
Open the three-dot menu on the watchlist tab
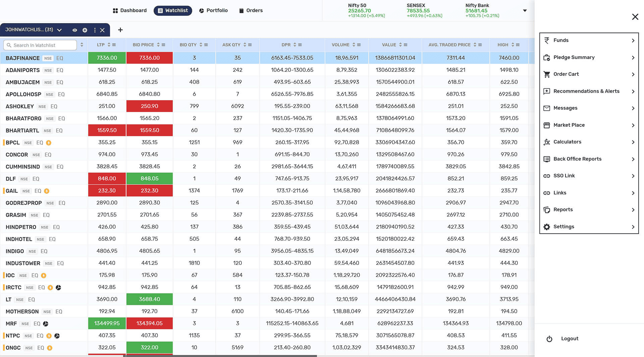(95, 30)
